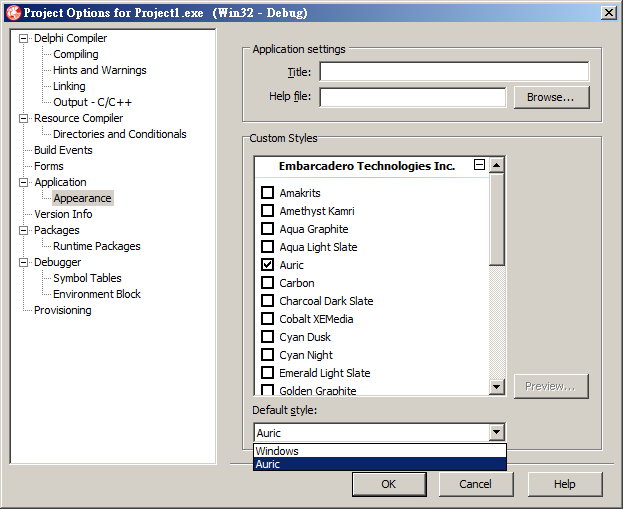Click the styles list scroll down arrow

497,386
